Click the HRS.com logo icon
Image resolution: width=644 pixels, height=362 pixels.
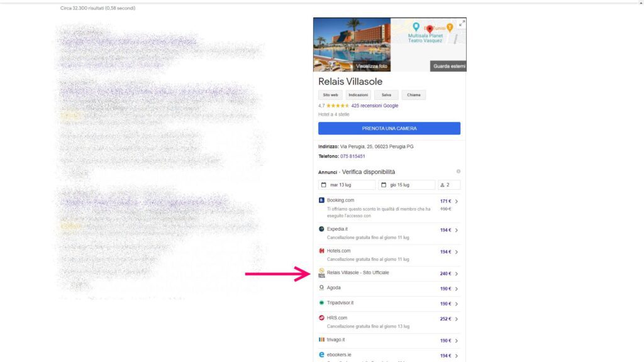(x=321, y=317)
